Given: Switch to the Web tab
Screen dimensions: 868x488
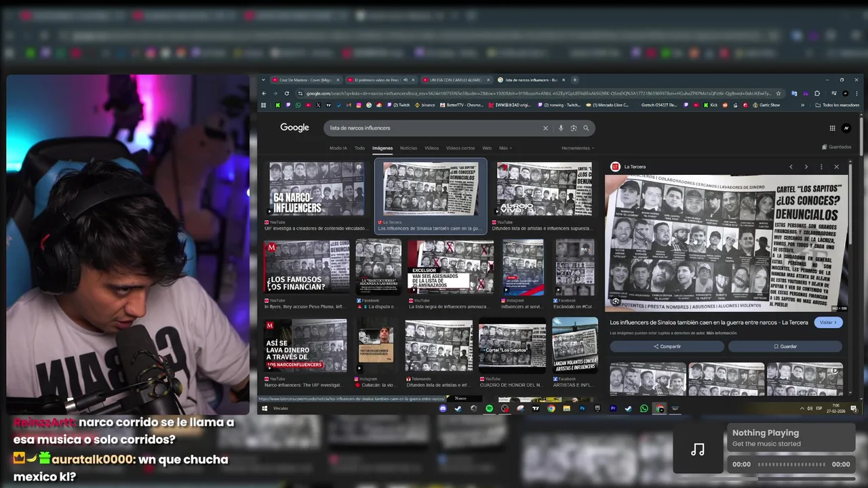Looking at the screenshot, I should click(487, 148).
